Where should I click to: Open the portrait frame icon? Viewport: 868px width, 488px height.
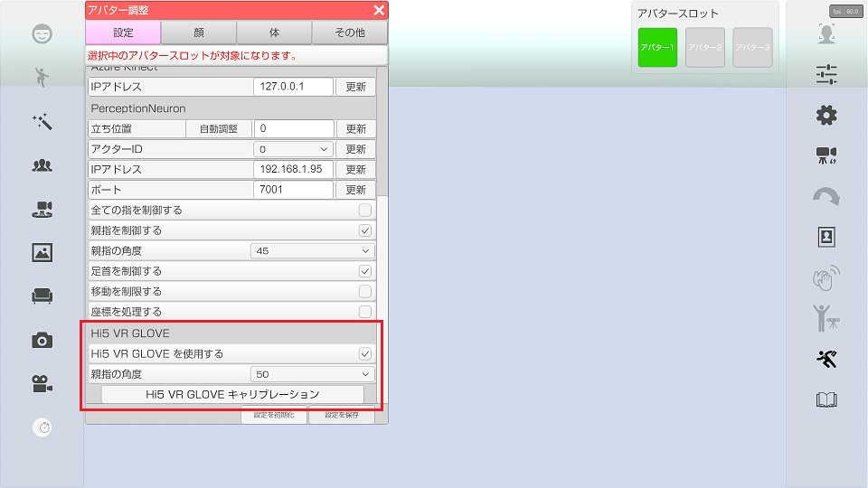[x=826, y=237]
